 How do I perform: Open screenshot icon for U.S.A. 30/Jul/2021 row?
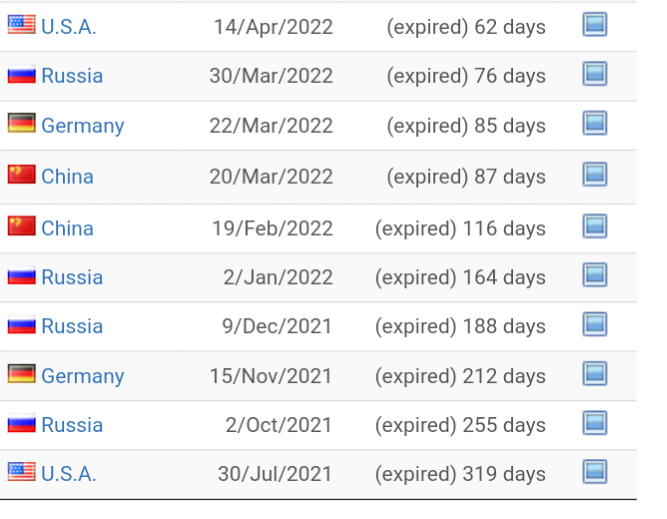[594, 472]
